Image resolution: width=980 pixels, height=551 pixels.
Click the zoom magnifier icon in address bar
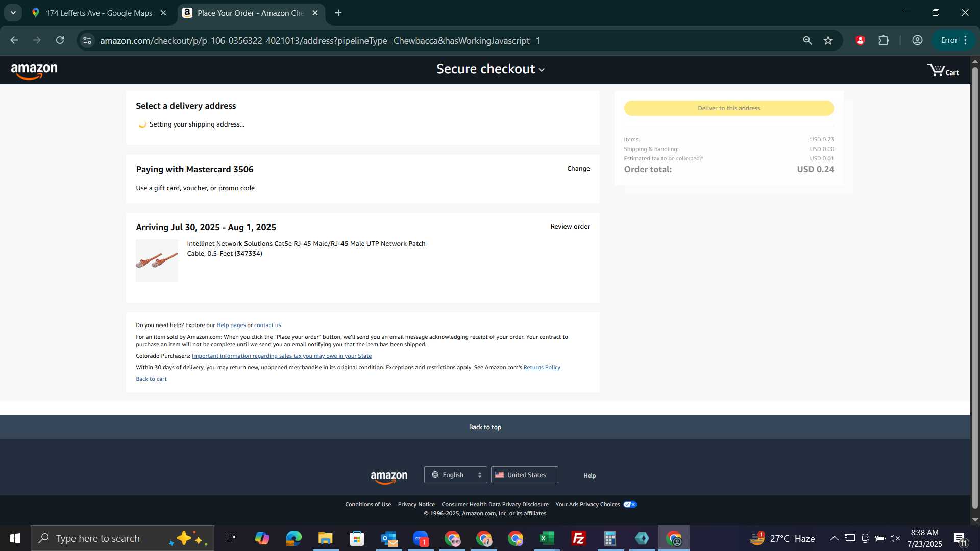click(807, 40)
